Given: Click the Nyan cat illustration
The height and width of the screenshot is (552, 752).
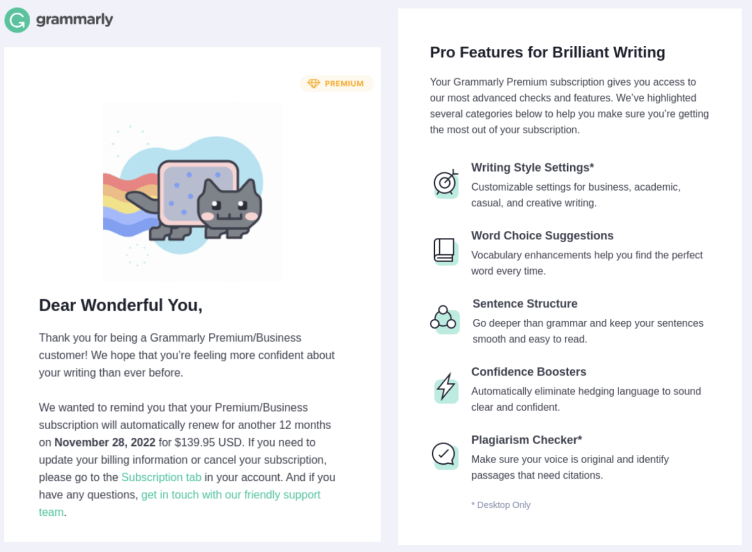Looking at the screenshot, I should 193,192.
